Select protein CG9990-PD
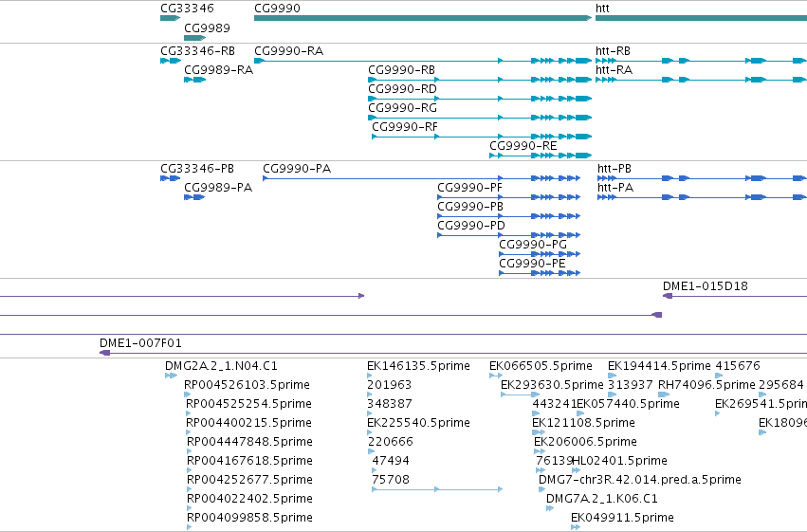The height and width of the screenshot is (532, 807). pyautogui.click(x=471, y=226)
